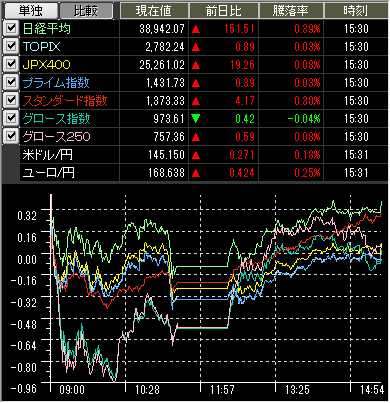Click the green down arrow for グロース指数
The width and height of the screenshot is (390, 403).
coord(196,119)
